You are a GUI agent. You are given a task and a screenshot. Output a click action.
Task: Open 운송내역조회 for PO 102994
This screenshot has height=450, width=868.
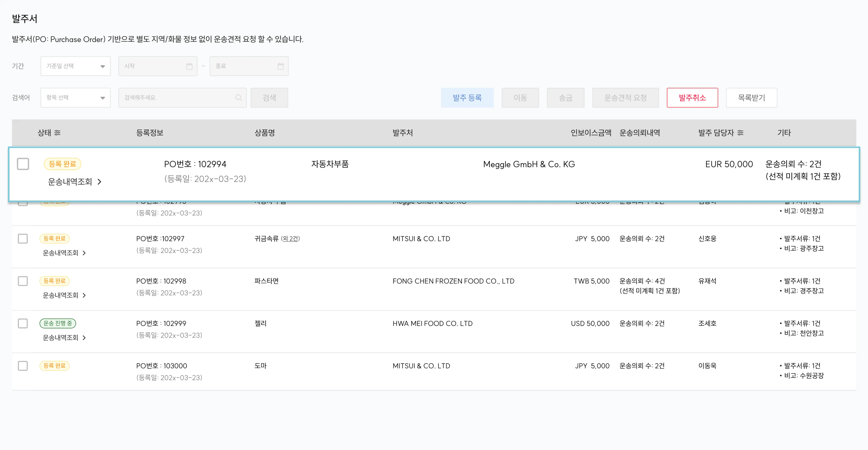(75, 182)
